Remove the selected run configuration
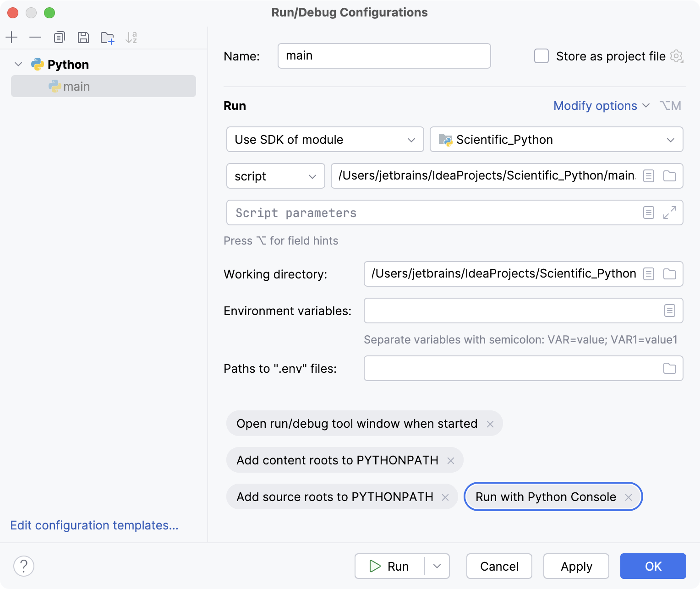This screenshot has height=589, width=700. (35, 38)
